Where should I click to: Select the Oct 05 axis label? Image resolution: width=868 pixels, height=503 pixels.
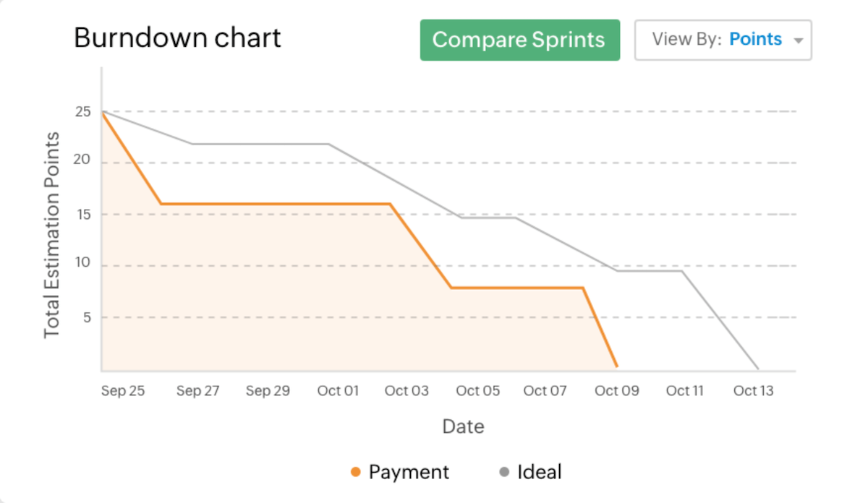[x=478, y=391]
